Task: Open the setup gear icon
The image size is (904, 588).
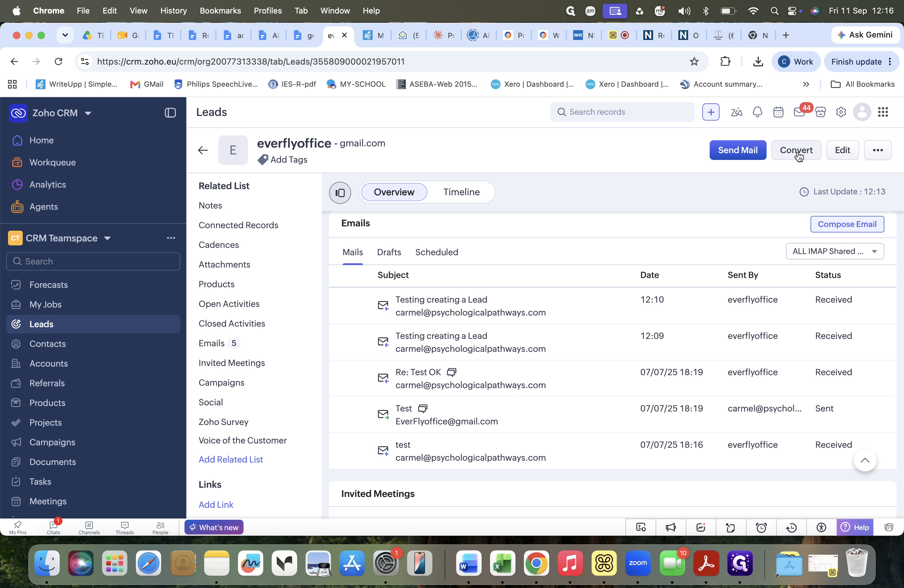Action: [841, 112]
